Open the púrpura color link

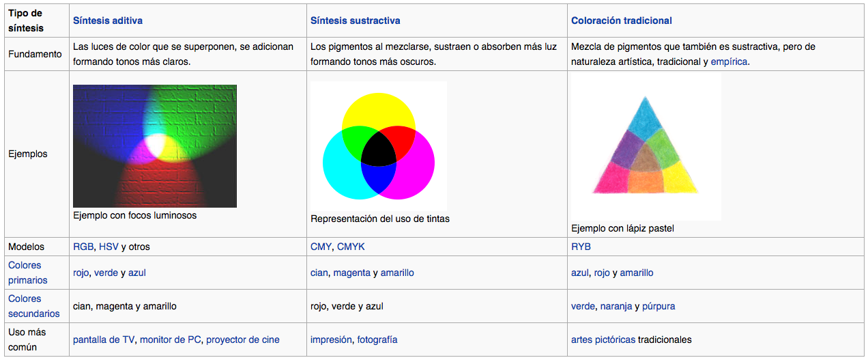tap(659, 306)
